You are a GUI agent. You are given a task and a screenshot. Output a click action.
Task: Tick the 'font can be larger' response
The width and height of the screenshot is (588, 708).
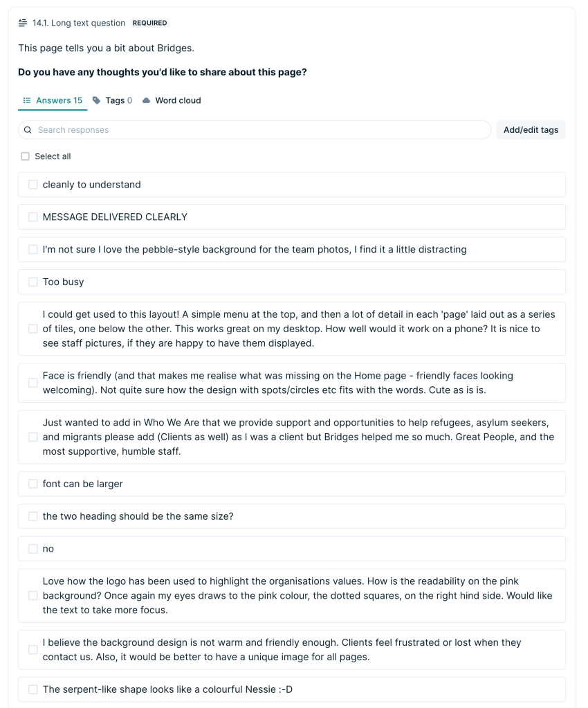pos(33,483)
